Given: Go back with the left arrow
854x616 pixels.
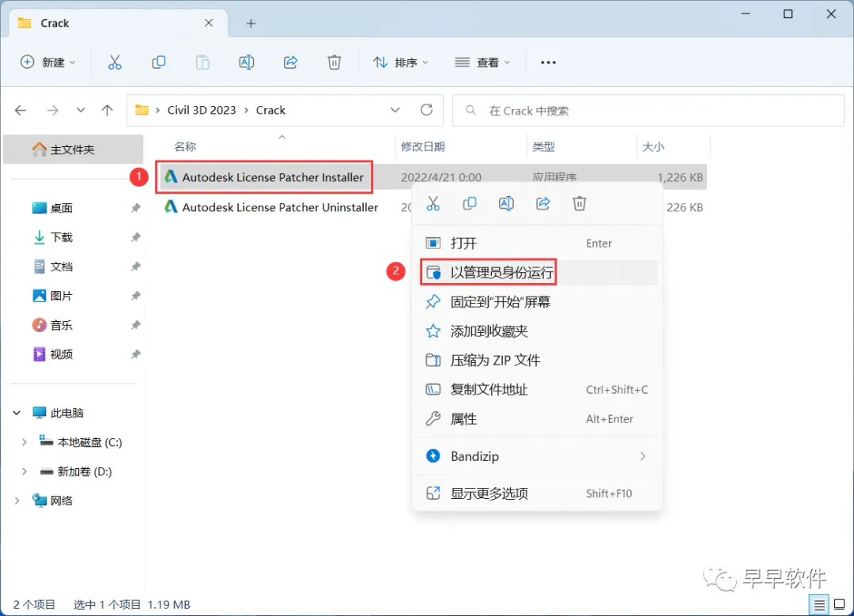Looking at the screenshot, I should 21,111.
